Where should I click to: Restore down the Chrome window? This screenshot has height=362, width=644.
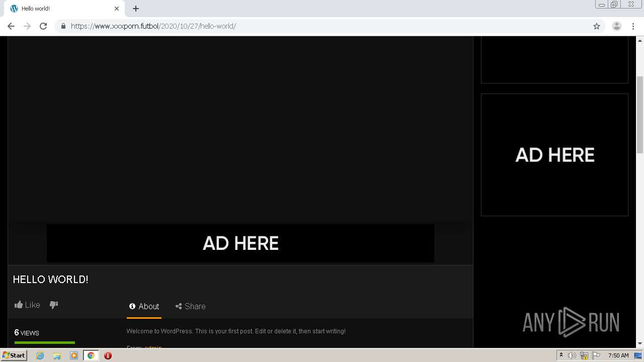[x=614, y=5]
